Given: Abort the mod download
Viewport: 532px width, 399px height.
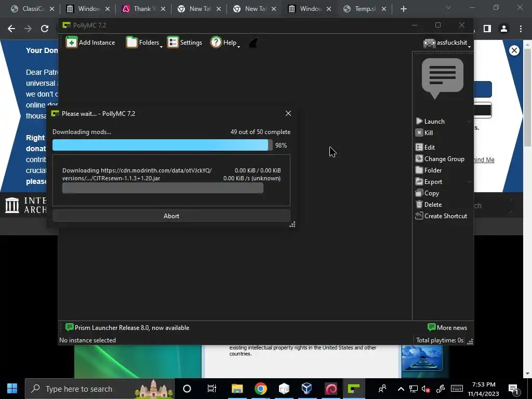Looking at the screenshot, I should tap(171, 216).
